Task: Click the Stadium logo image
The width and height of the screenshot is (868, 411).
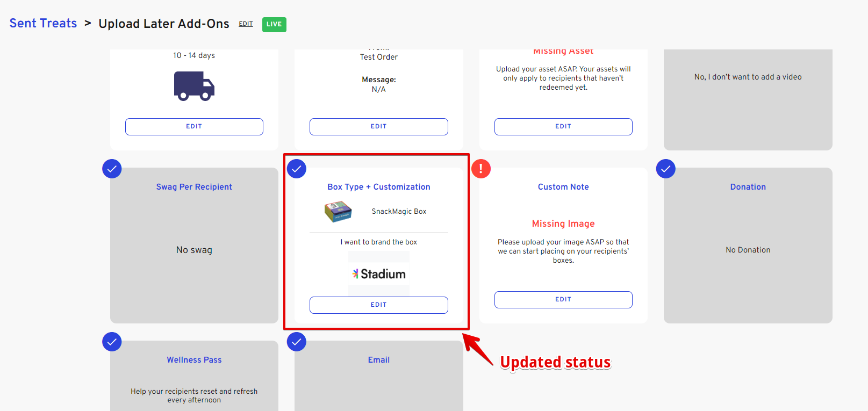Action: [379, 274]
